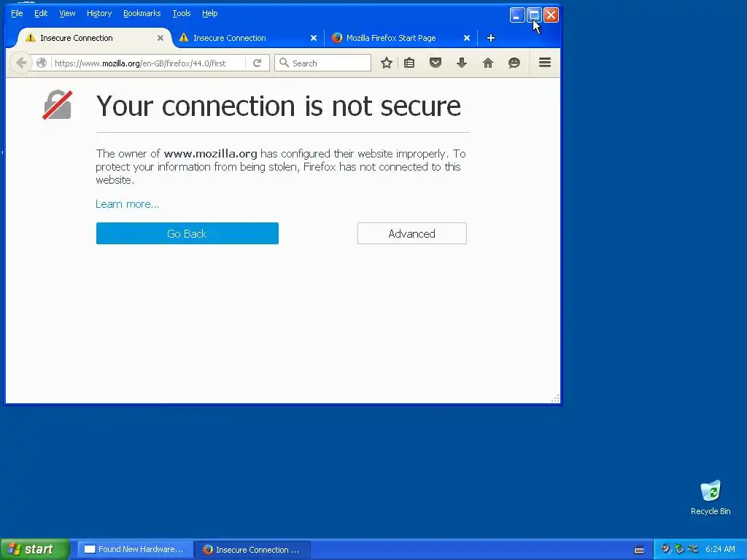Go to the Home page icon
Viewport: 747px width, 560px height.
488,63
